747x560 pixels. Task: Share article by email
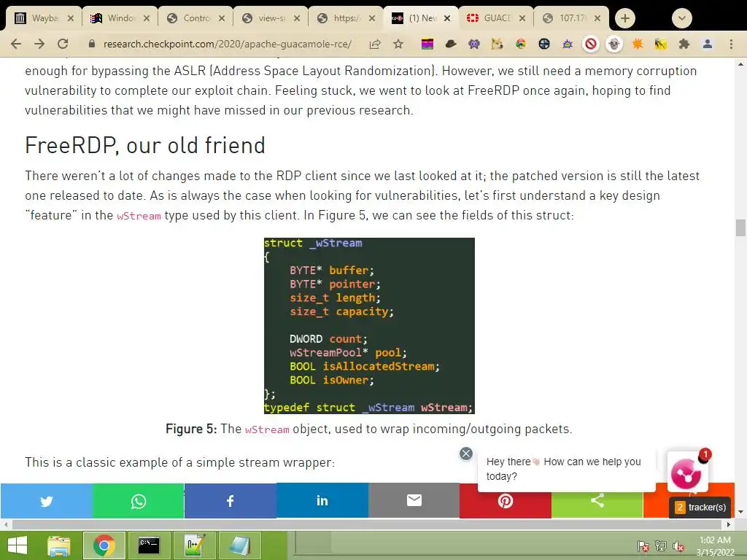[x=414, y=501]
